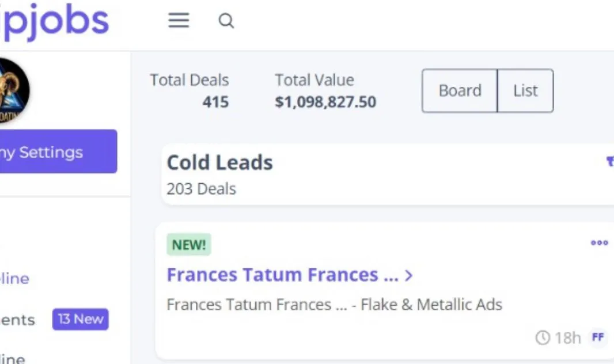Open the hamburger menu icon
The height and width of the screenshot is (364, 614).
click(x=179, y=21)
